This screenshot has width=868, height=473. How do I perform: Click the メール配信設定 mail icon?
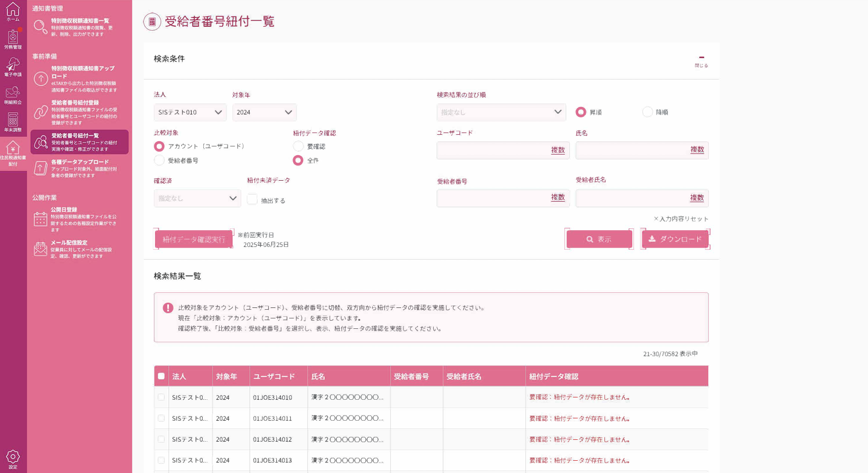click(x=40, y=249)
